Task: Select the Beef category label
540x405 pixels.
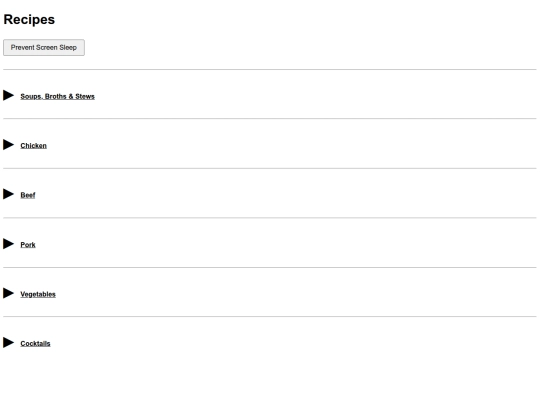Action: [28, 195]
